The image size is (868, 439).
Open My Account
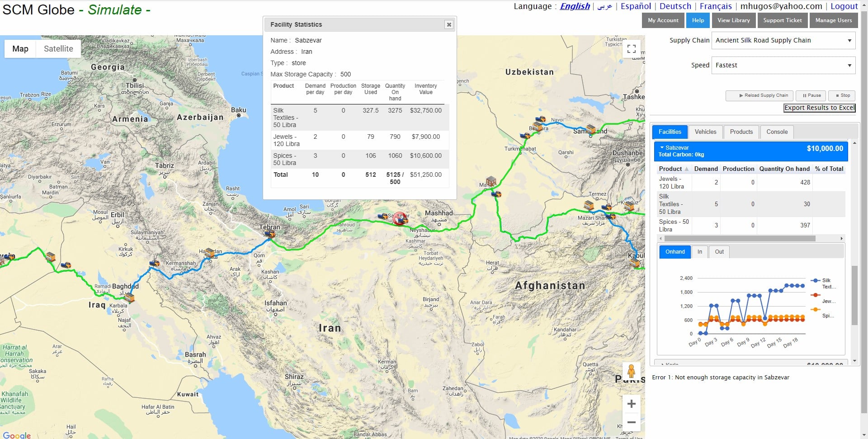663,20
